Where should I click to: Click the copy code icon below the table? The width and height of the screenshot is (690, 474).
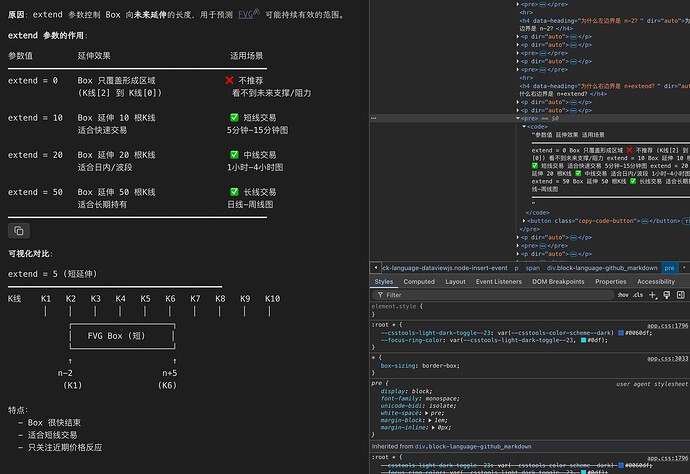(x=18, y=230)
